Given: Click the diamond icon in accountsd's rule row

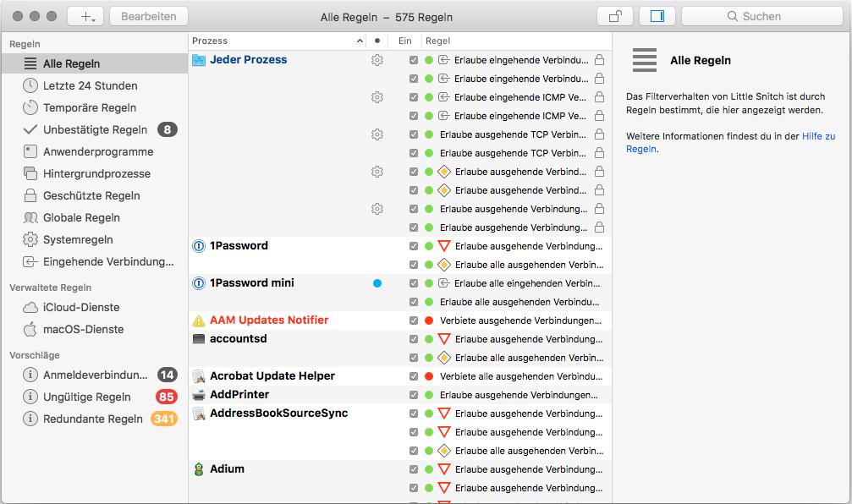Looking at the screenshot, I should click(444, 358).
